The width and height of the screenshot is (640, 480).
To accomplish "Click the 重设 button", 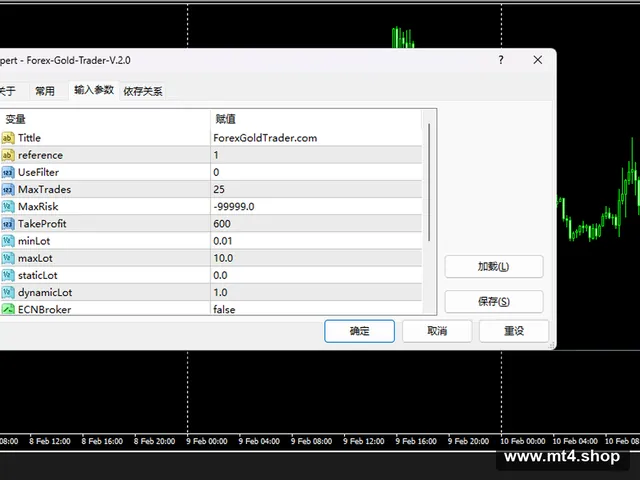I will click(514, 331).
